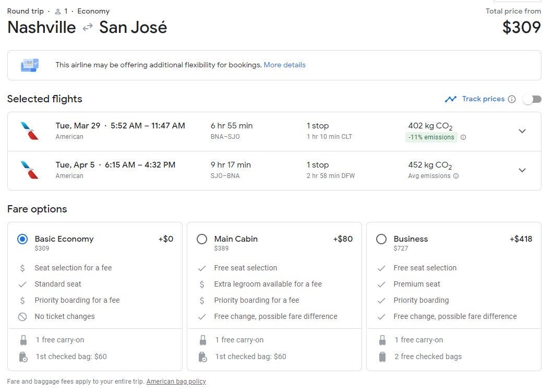This screenshot has width=553, height=392.
Task: Click the booking flexibility ticket icon
Action: (x=29, y=65)
